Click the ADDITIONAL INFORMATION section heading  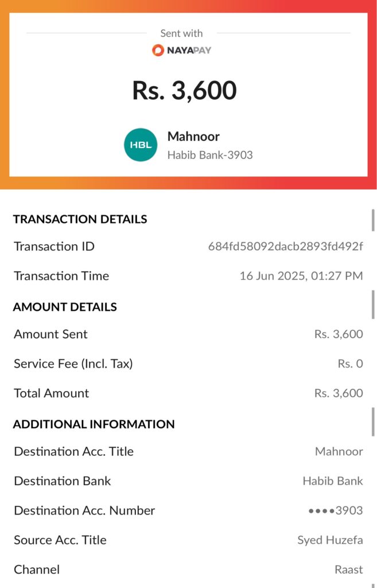click(94, 424)
